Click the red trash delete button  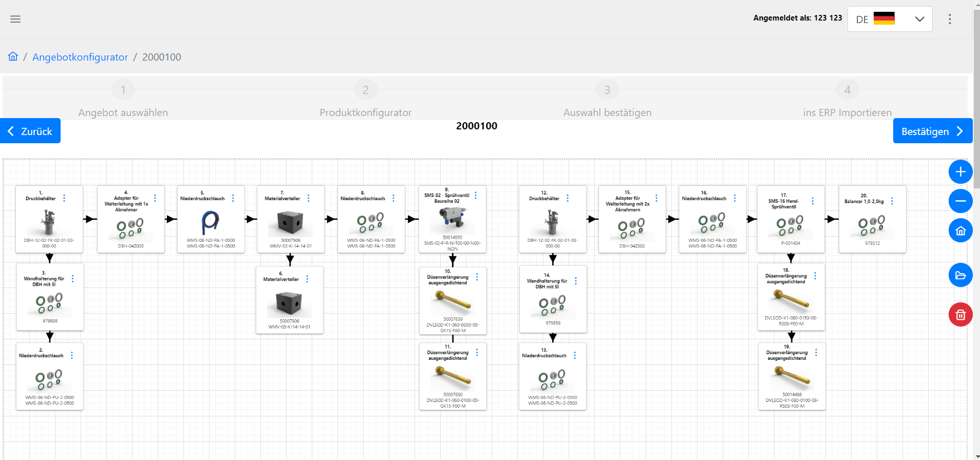(960, 315)
